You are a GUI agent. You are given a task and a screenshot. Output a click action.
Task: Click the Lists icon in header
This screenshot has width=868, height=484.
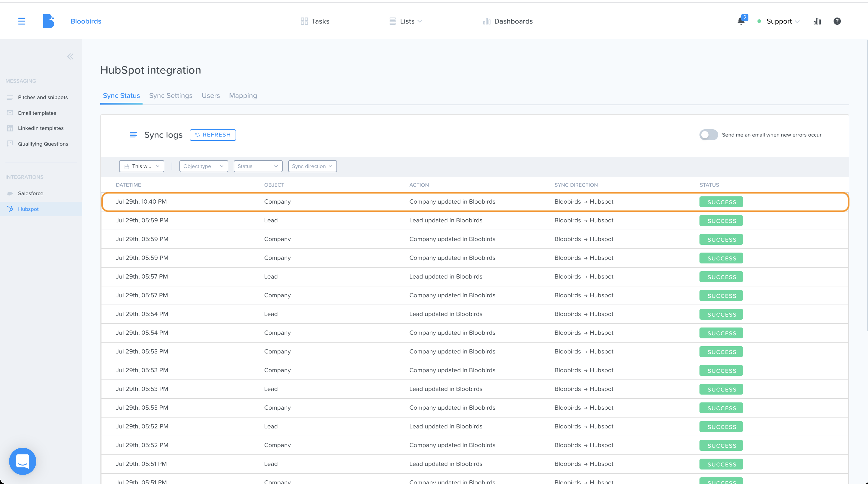393,21
